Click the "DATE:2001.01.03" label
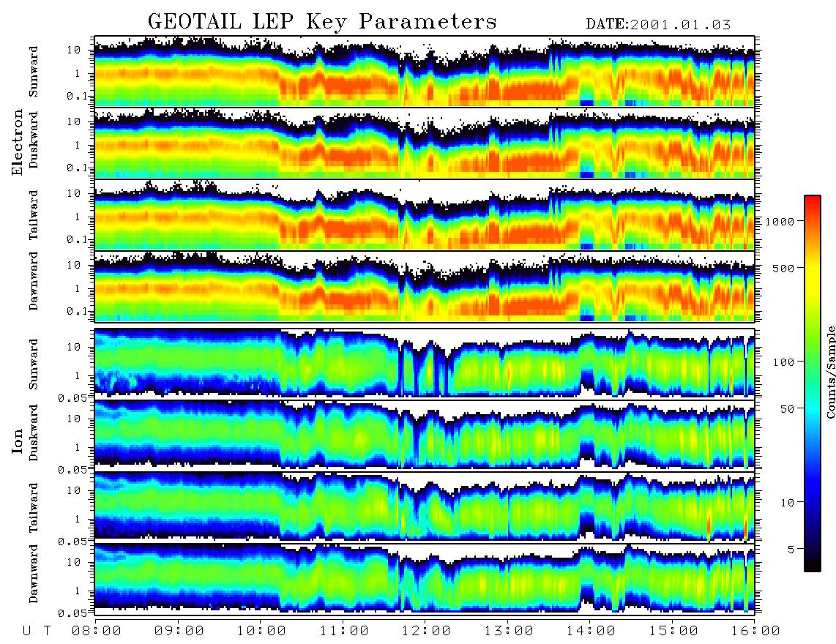 658,24
